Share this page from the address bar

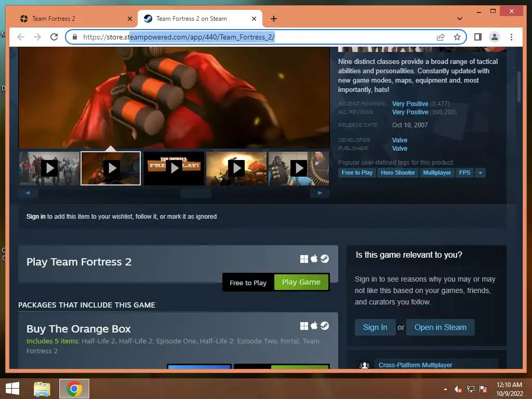441,37
